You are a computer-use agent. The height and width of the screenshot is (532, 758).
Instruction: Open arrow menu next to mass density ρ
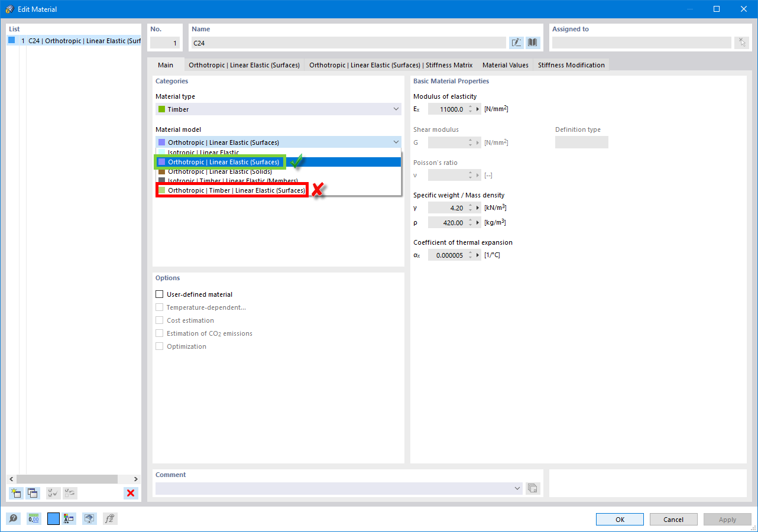tap(477, 223)
